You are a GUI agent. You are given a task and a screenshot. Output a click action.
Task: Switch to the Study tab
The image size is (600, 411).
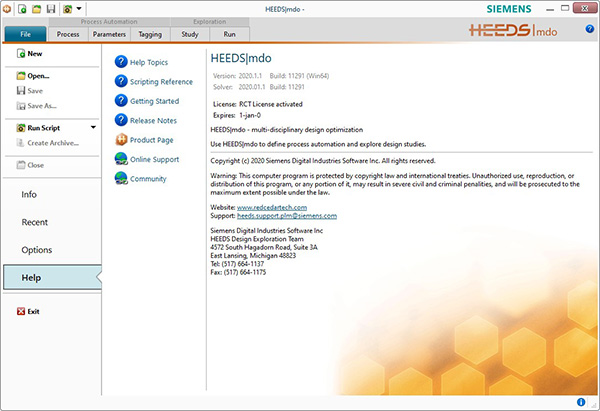coord(190,34)
